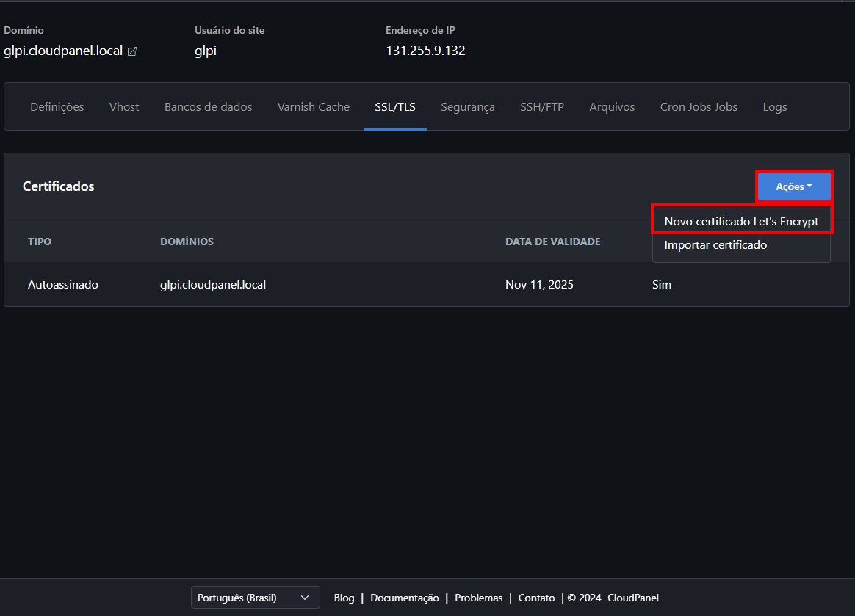
Task: Open the Arquivos tab
Action: (x=612, y=107)
